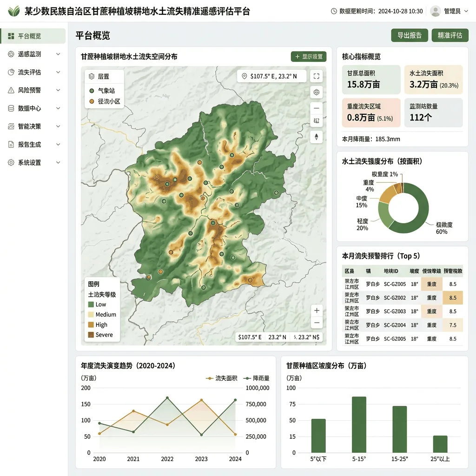Expand the 流失评估 chevron
Viewport: 476px width, 476px height.
click(x=58, y=72)
